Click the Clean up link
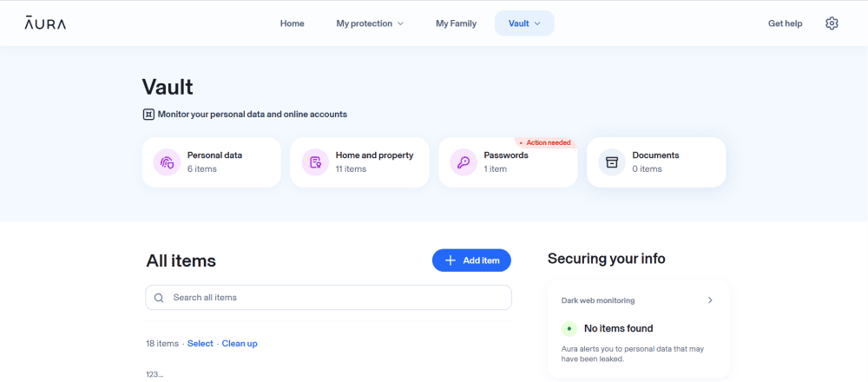Image resolution: width=868 pixels, height=382 pixels. pos(240,344)
